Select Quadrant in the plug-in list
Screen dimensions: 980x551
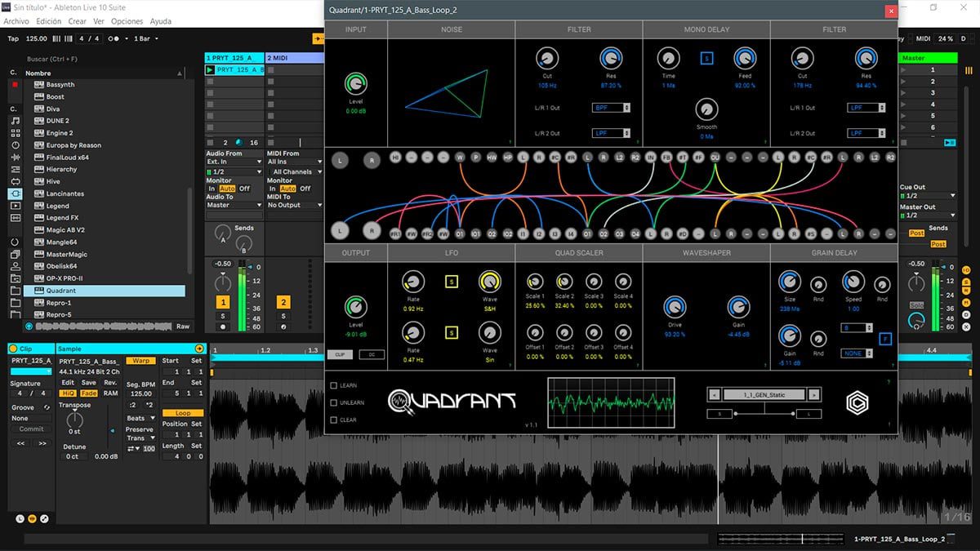[105, 291]
